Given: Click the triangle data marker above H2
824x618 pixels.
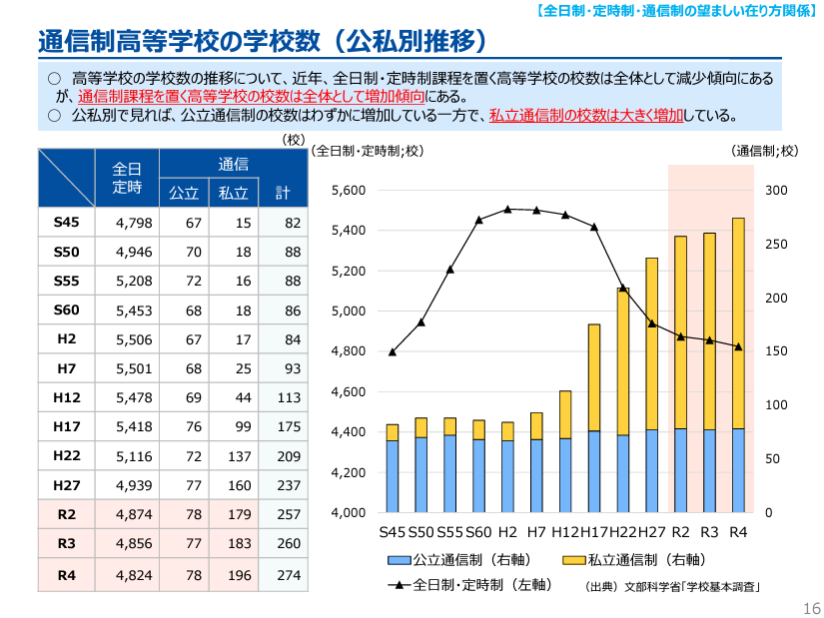Looking at the screenshot, I should (x=508, y=209).
